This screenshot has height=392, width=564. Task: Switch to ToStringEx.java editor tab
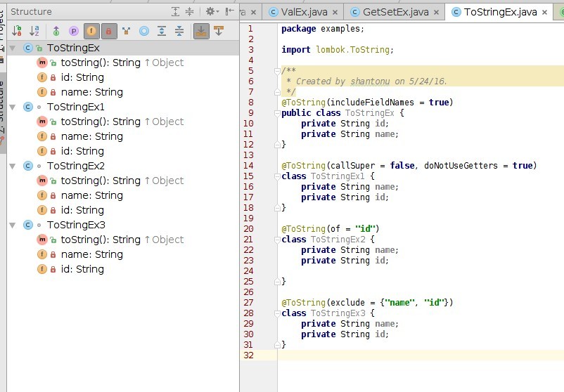click(x=500, y=12)
